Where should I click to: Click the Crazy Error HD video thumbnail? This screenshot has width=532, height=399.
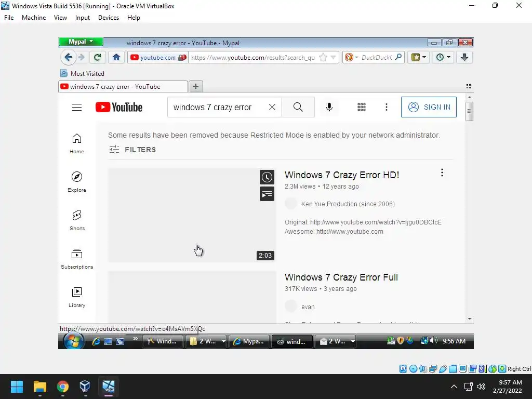coord(192,215)
